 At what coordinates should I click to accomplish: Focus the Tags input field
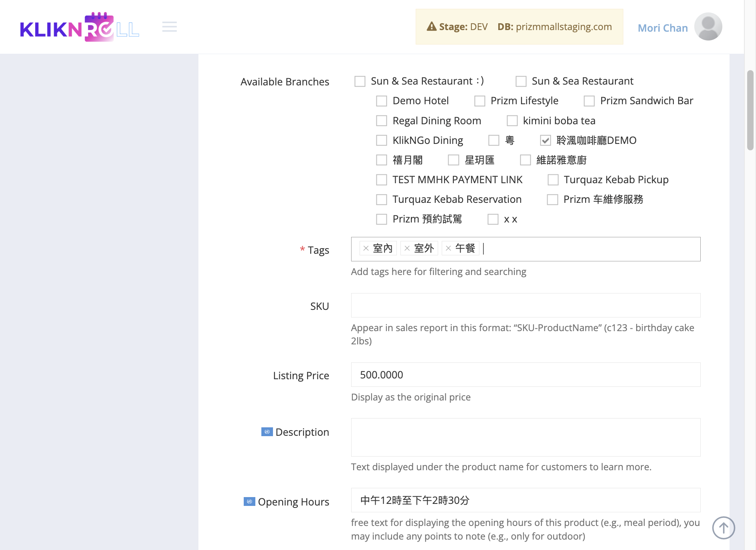click(526, 249)
